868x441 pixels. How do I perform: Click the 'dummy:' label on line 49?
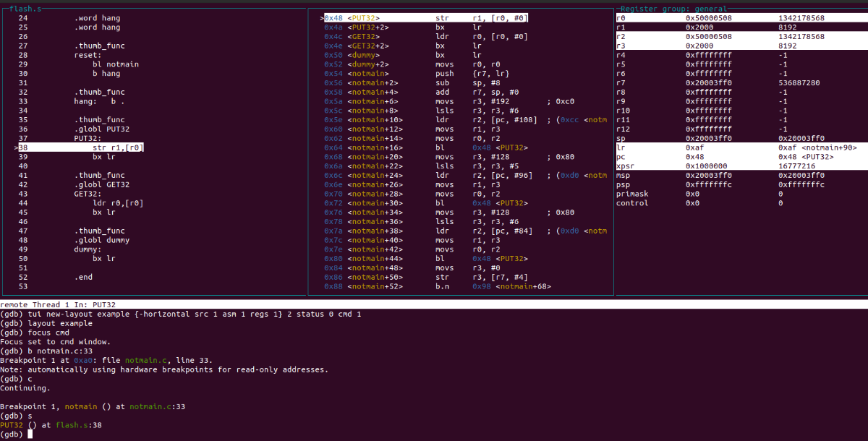pyautogui.click(x=88, y=249)
